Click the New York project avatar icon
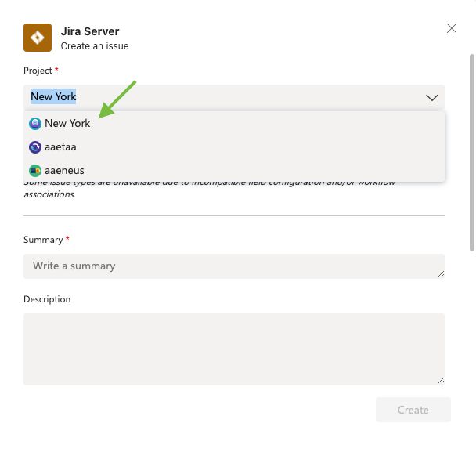 (x=35, y=124)
